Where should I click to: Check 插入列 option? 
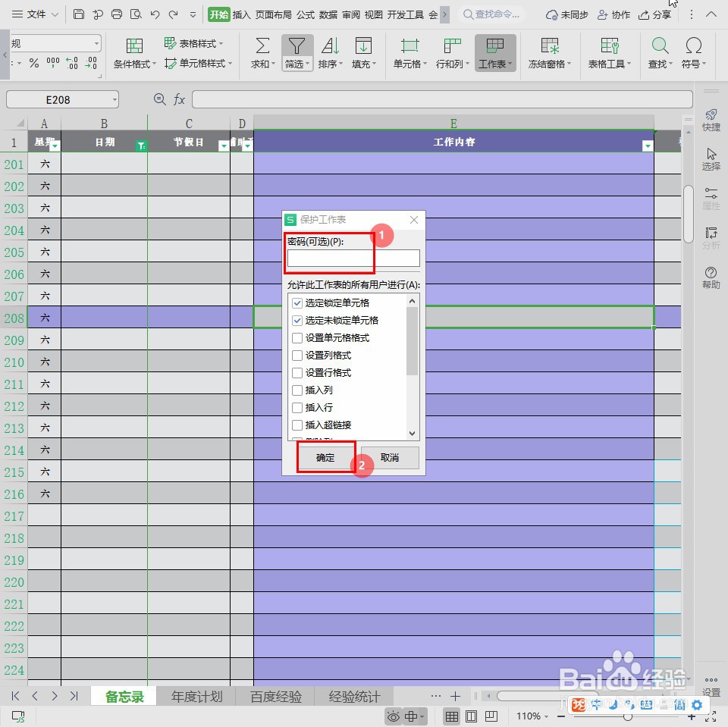297,390
